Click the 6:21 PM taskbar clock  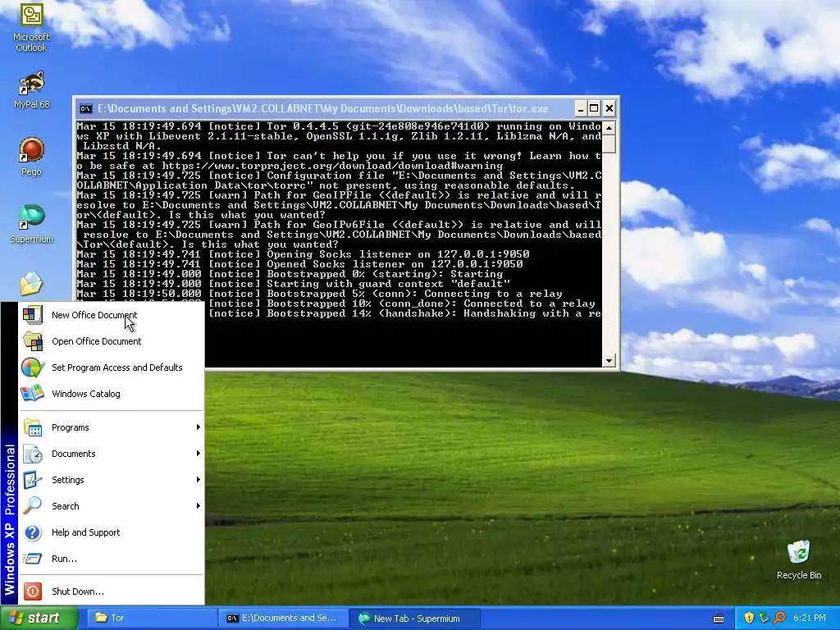click(809, 618)
